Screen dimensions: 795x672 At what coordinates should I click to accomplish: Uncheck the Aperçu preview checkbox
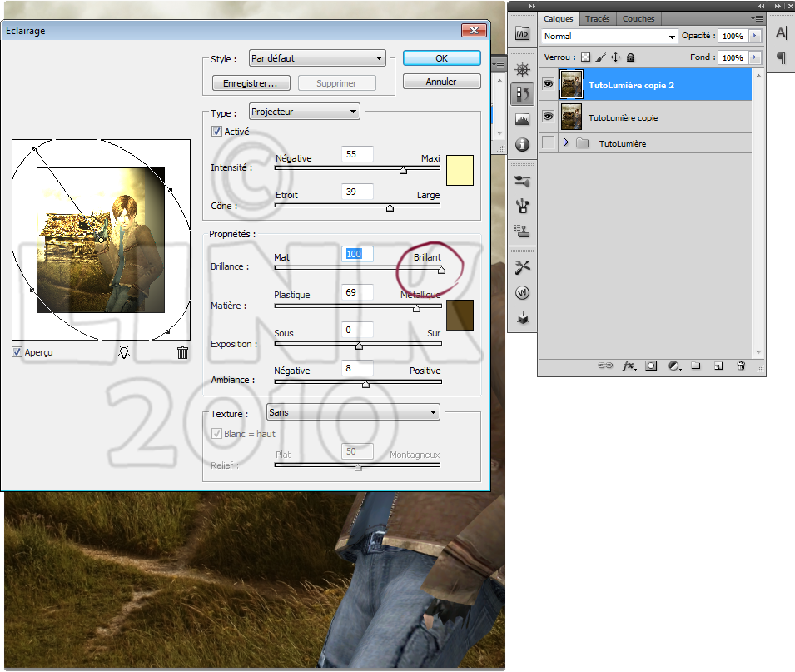17,352
